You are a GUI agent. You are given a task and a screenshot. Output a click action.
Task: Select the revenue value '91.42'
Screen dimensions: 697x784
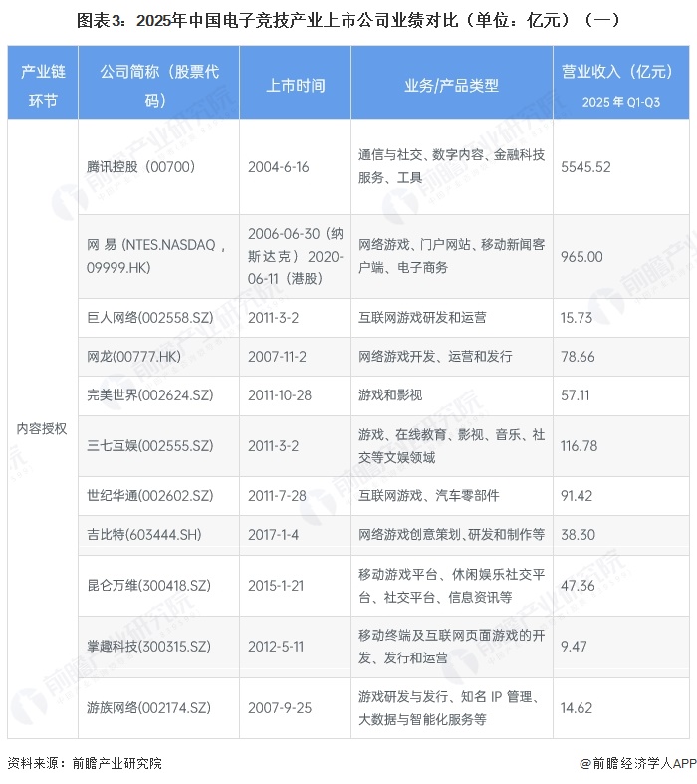577,496
